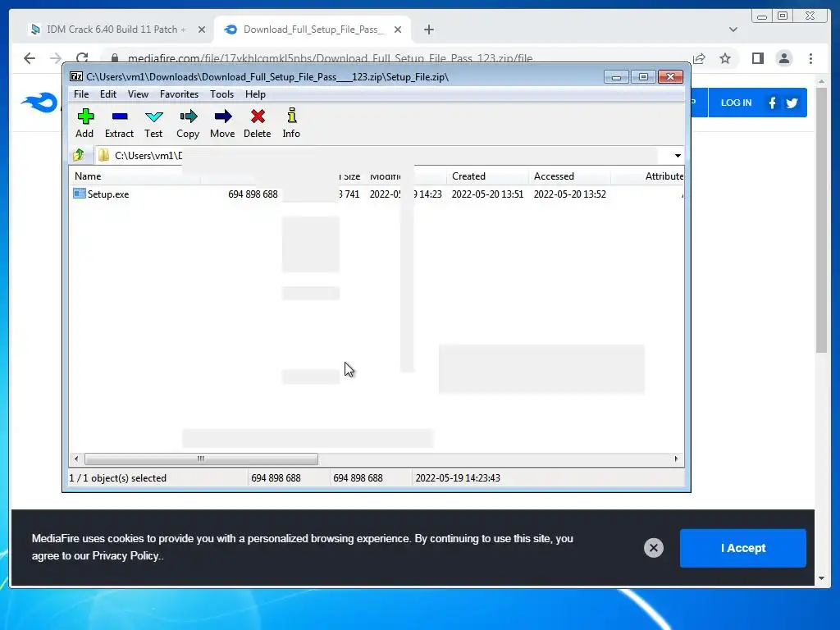Image resolution: width=840 pixels, height=630 pixels.
Task: Go up one folder level in 7-Zip
Action: 79,155
